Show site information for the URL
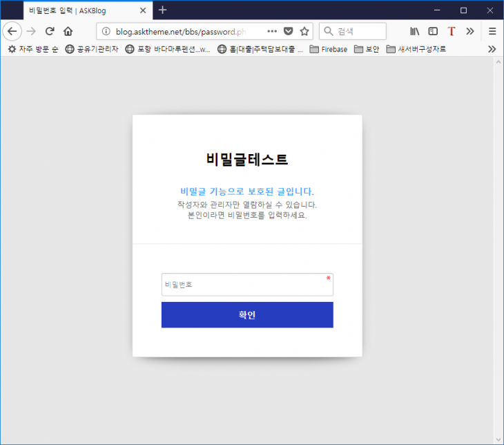This screenshot has height=445, width=504. 106,31
